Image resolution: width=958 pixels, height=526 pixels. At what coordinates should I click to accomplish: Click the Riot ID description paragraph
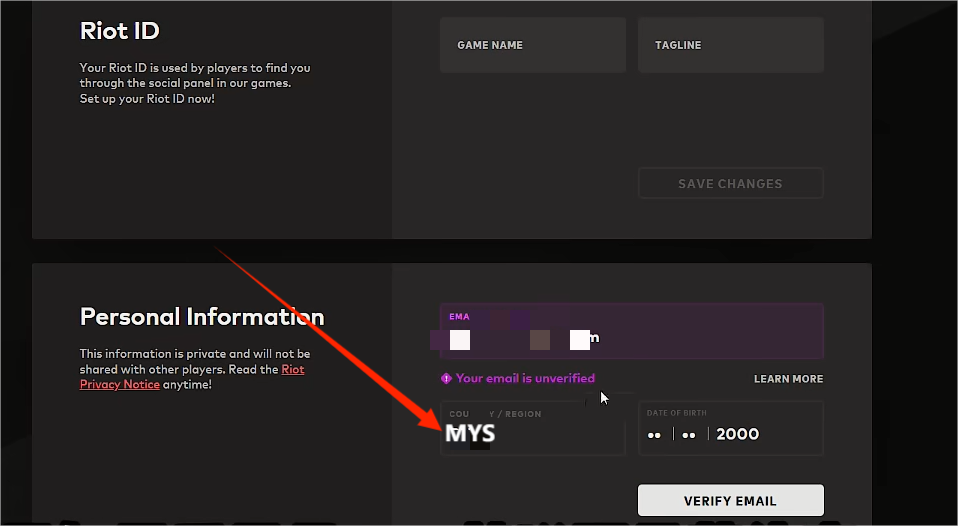point(195,84)
